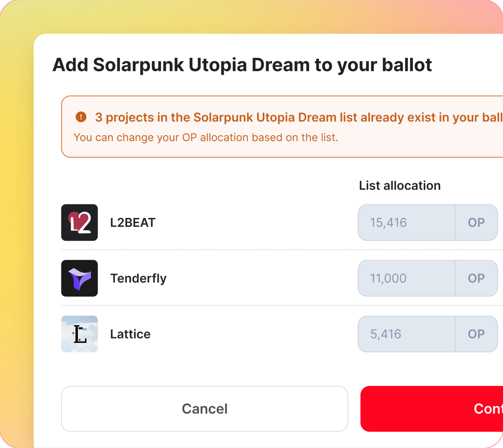Click the L2BEAT project logo
Image resolution: width=503 pixels, height=448 pixels.
click(x=79, y=223)
